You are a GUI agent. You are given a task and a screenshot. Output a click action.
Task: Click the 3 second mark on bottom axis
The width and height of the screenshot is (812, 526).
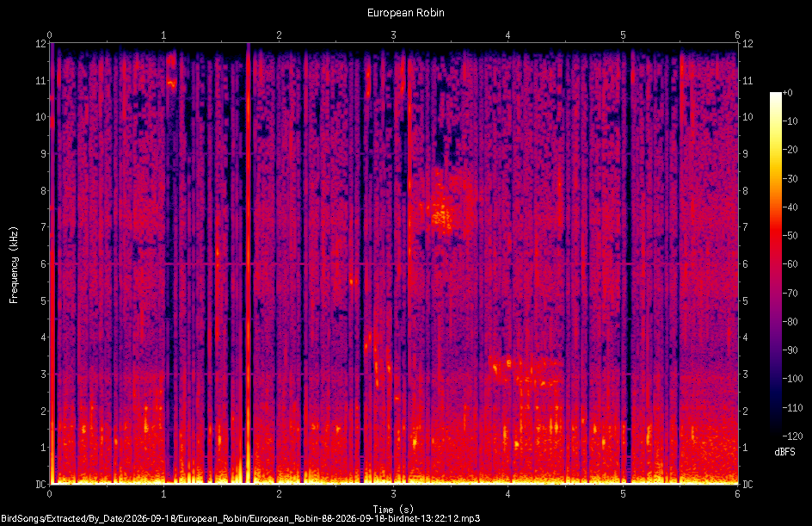[x=394, y=493]
